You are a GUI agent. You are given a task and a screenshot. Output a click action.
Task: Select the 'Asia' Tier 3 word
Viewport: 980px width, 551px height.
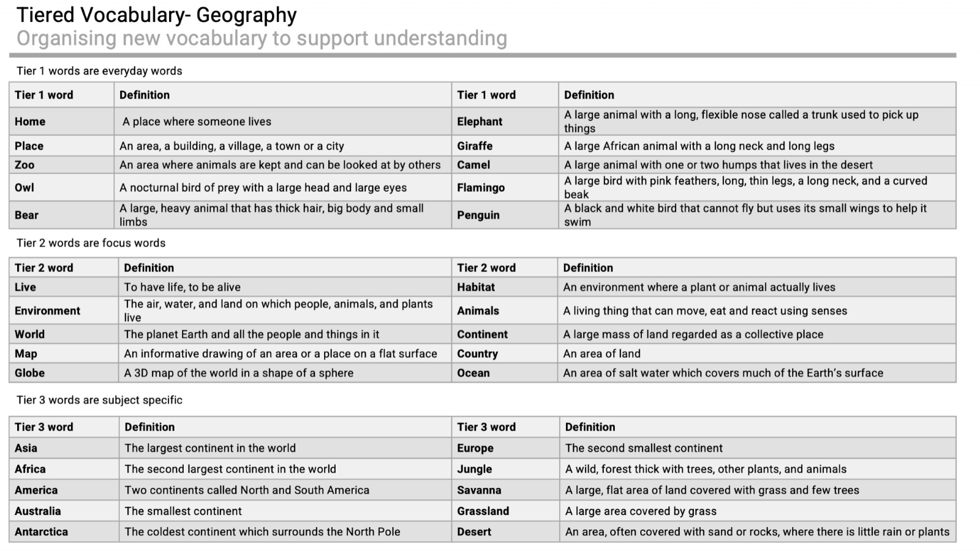point(26,448)
